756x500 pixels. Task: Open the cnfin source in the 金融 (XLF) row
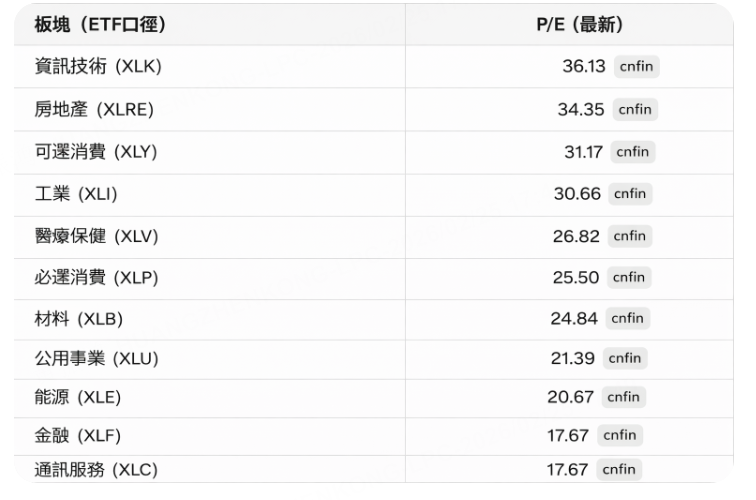[x=620, y=435]
